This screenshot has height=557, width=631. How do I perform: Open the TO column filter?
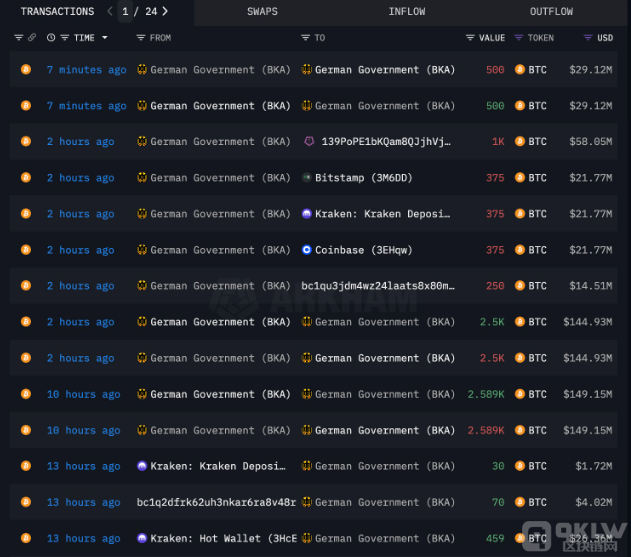pos(305,38)
